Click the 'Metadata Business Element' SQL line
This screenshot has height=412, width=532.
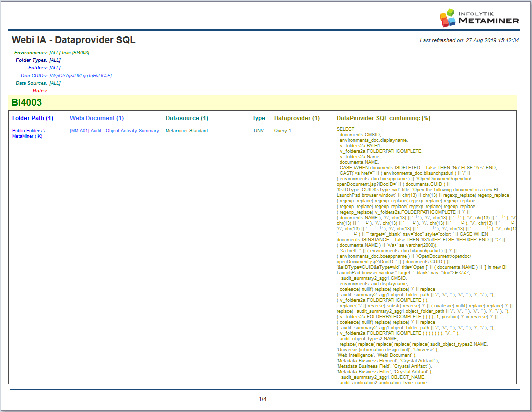(x=388, y=361)
